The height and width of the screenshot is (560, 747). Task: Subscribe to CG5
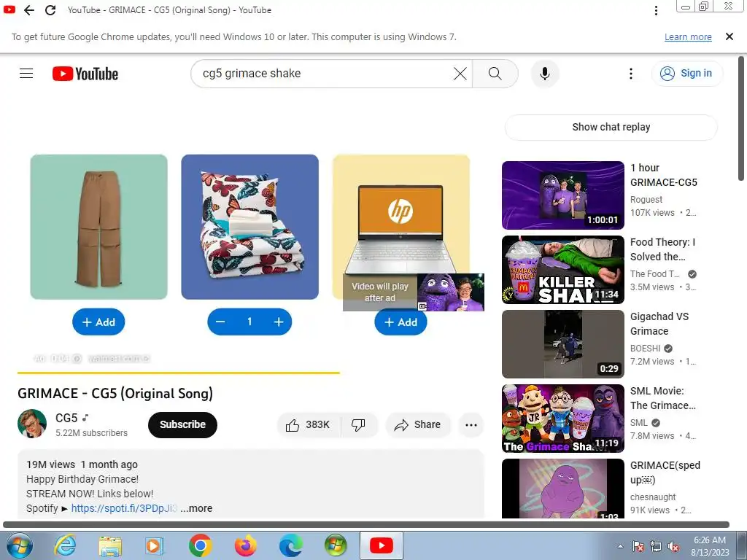pos(182,425)
